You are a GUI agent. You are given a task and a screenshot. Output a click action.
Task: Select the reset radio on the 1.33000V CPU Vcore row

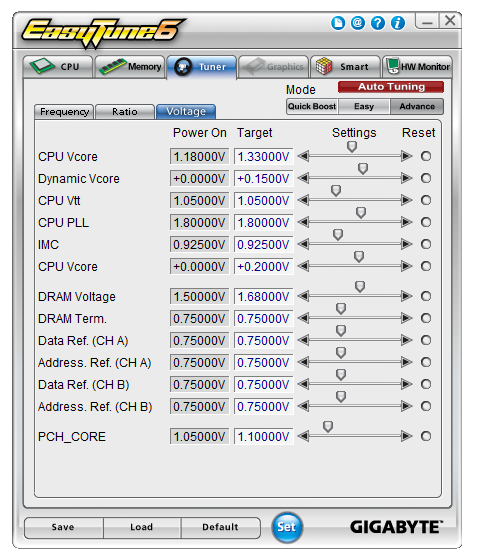pos(426,156)
